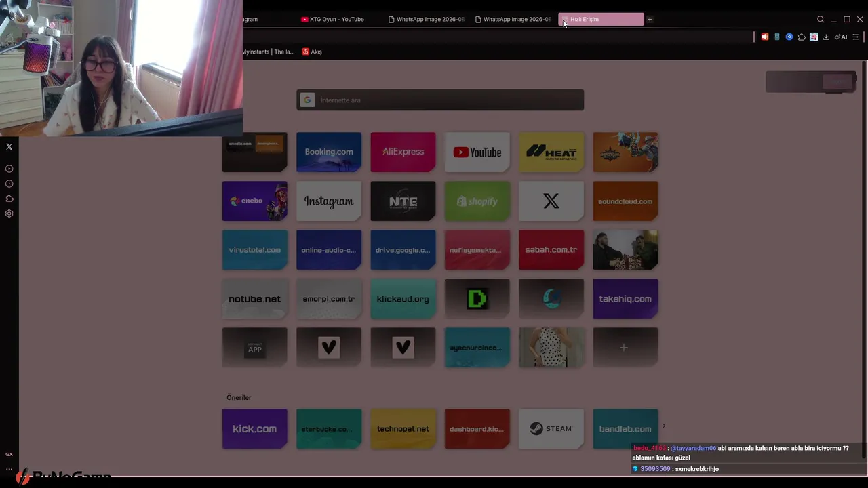Click the blue circular extension icon

click(789, 37)
